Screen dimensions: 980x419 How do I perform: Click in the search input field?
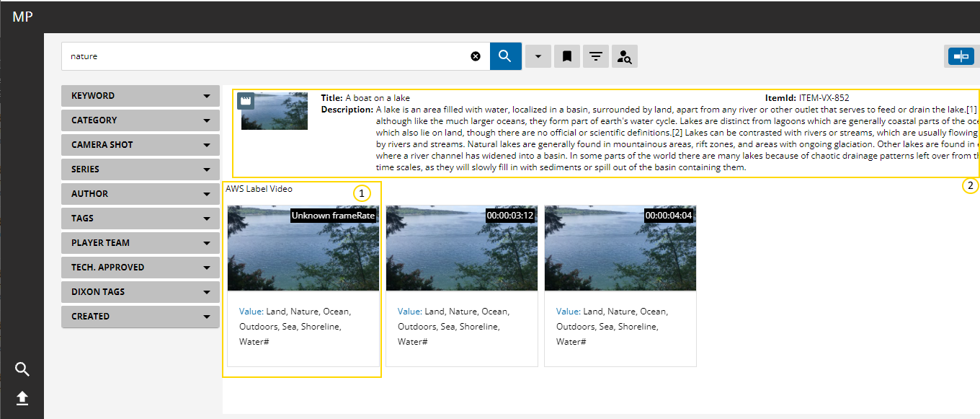[x=267, y=56]
